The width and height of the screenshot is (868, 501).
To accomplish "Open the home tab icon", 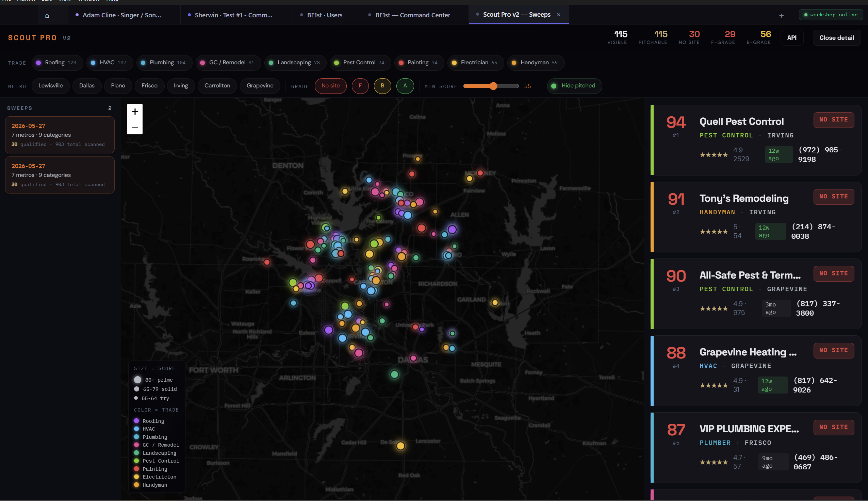I will coord(47,15).
